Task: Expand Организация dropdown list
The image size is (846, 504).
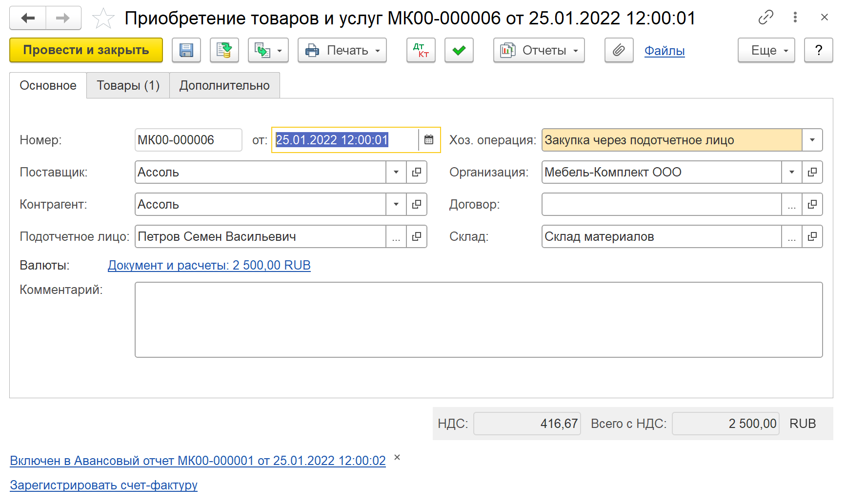Action: 791,172
